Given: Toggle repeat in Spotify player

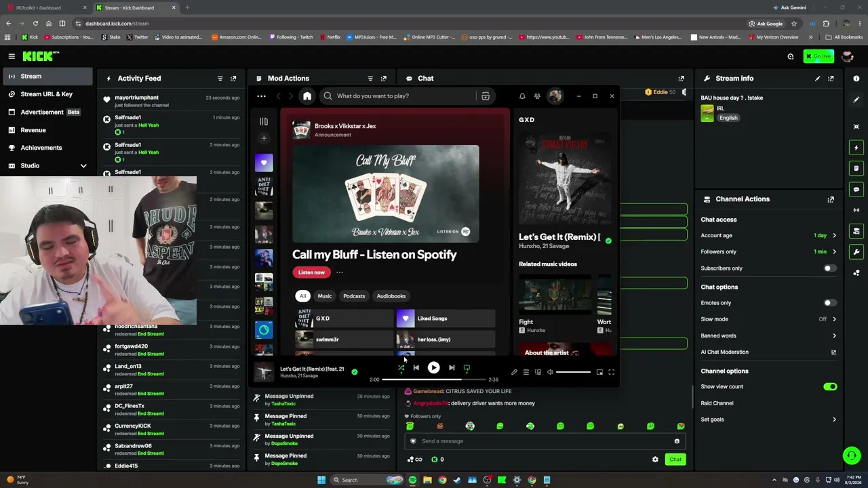Looking at the screenshot, I should click(x=467, y=368).
